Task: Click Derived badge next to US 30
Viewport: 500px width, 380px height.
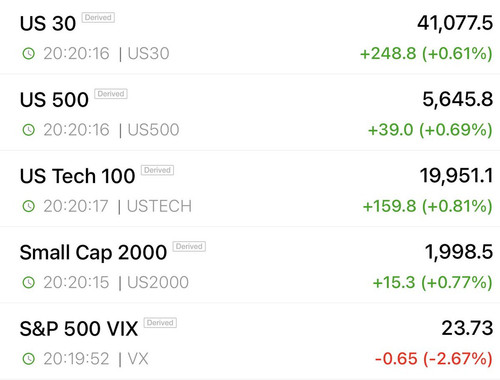Action: click(98, 17)
